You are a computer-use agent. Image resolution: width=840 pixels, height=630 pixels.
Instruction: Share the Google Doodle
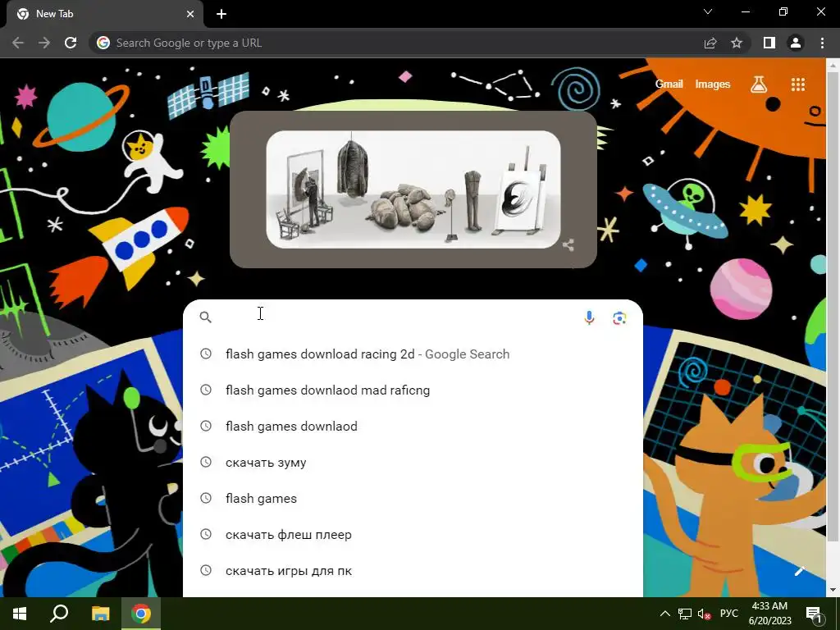coord(568,245)
